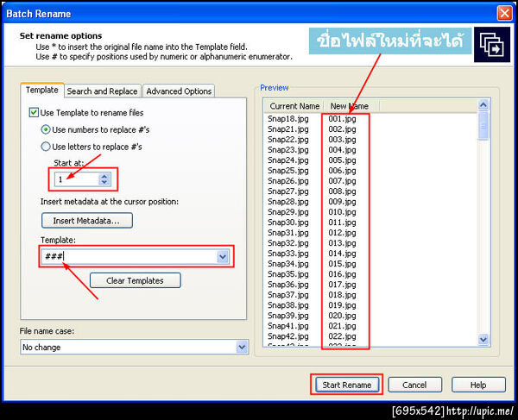Image resolution: width=518 pixels, height=420 pixels.
Task: Select Snap30.jpg in the preview list
Action: (x=288, y=223)
